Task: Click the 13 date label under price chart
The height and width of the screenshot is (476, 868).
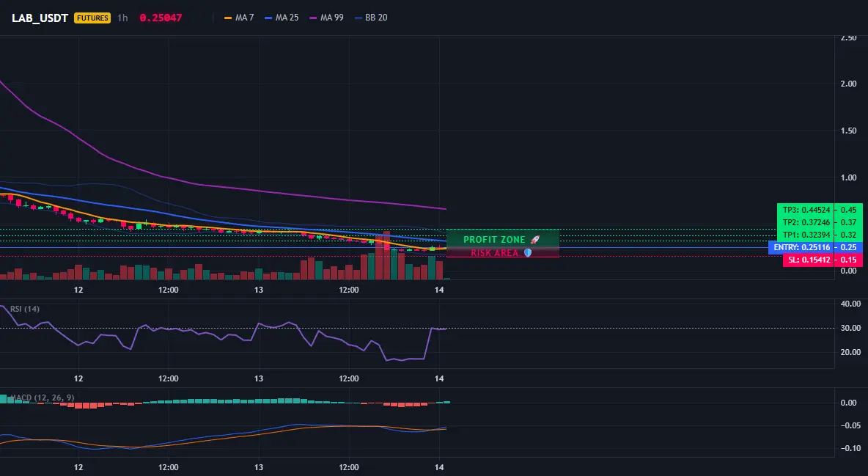Action: click(x=259, y=290)
